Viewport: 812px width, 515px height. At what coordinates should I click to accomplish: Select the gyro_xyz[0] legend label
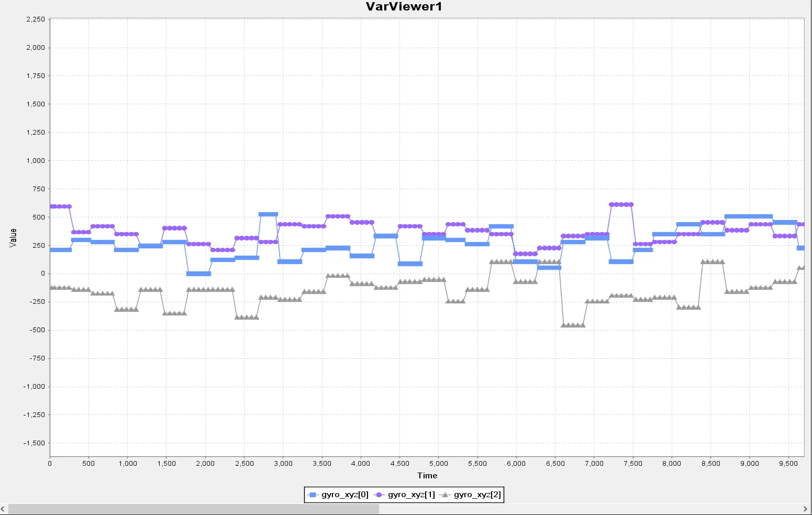345,495
